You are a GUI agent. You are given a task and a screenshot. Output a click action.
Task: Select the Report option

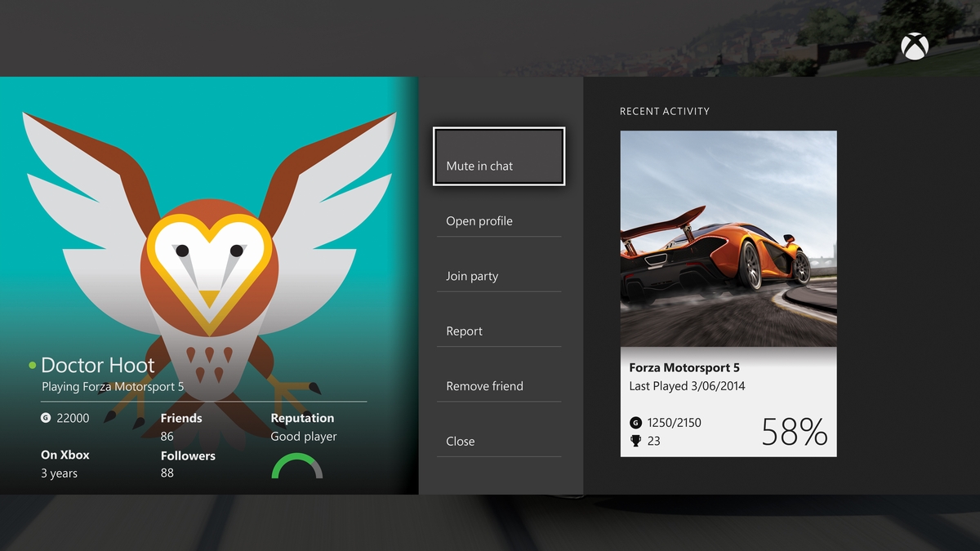(x=499, y=331)
